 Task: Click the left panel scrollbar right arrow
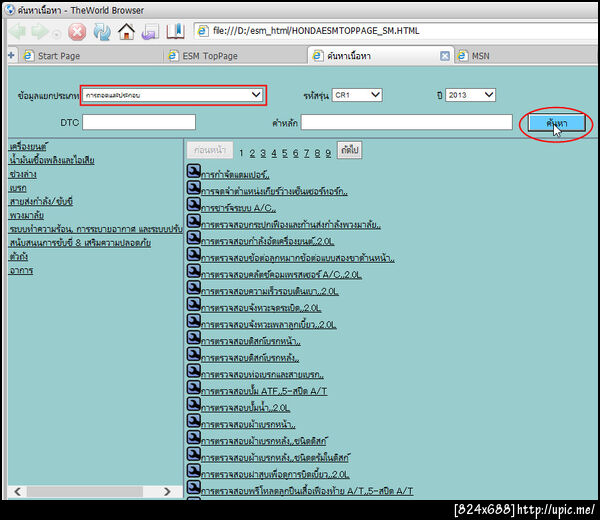point(167,491)
